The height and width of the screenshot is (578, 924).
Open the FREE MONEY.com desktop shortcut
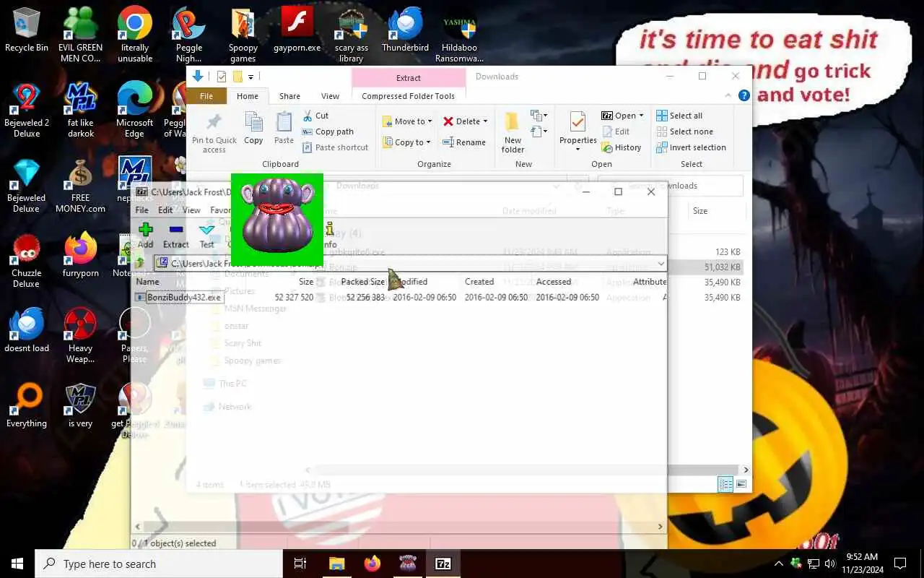[x=80, y=185]
